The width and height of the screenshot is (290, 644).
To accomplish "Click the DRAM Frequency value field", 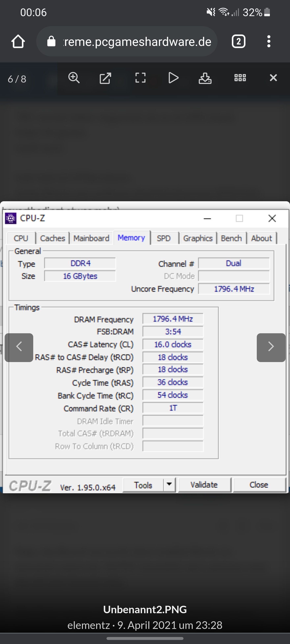I will 173,319.
